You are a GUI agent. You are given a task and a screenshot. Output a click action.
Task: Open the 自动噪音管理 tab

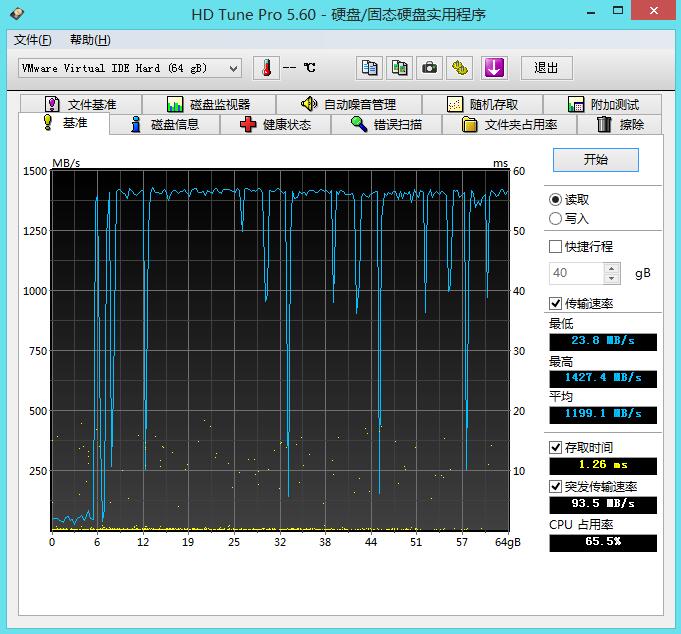click(x=349, y=104)
